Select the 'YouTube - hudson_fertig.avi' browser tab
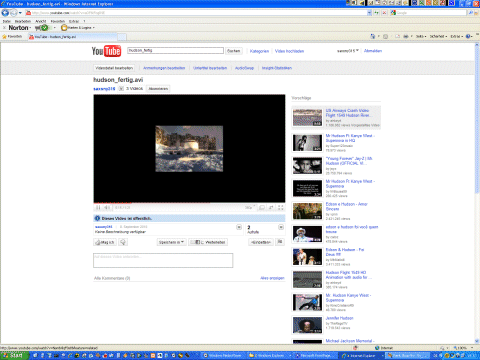Viewport: 480px width, 360px height. [73, 37]
